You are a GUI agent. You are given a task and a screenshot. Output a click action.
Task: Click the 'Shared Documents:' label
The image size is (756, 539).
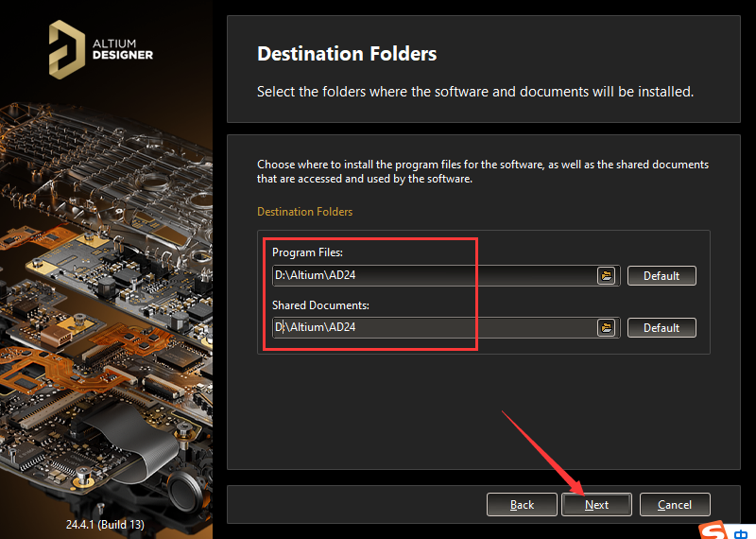[x=320, y=305]
